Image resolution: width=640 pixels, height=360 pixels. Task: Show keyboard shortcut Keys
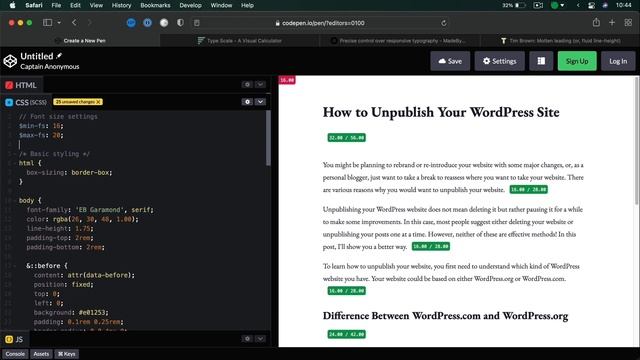point(67,354)
